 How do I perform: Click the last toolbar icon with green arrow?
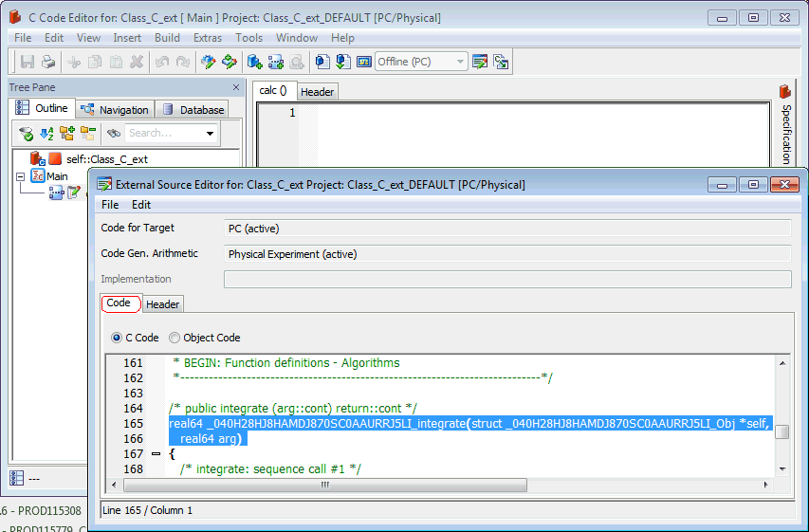pos(501,62)
